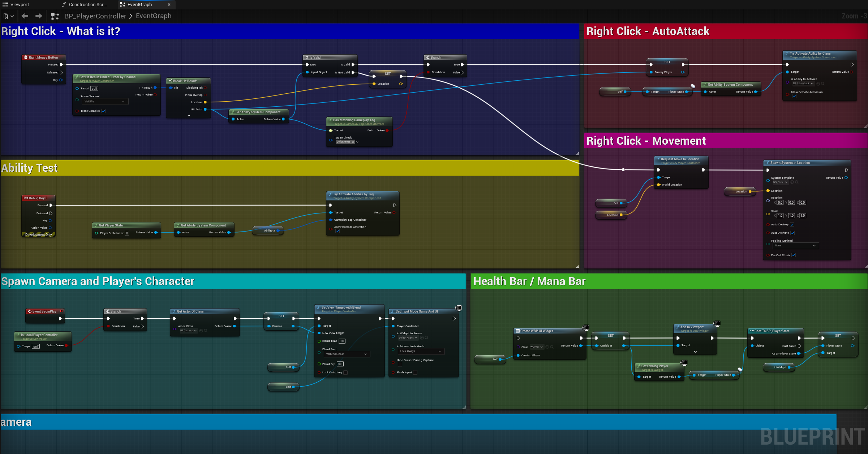Select the Right Click - Movement comment header
The width and height of the screenshot is (868, 454).
coord(726,141)
